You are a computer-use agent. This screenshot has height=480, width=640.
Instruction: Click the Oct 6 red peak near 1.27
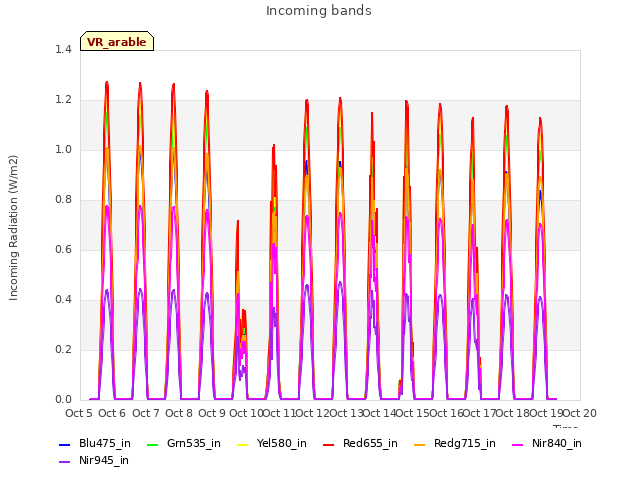tap(107, 83)
